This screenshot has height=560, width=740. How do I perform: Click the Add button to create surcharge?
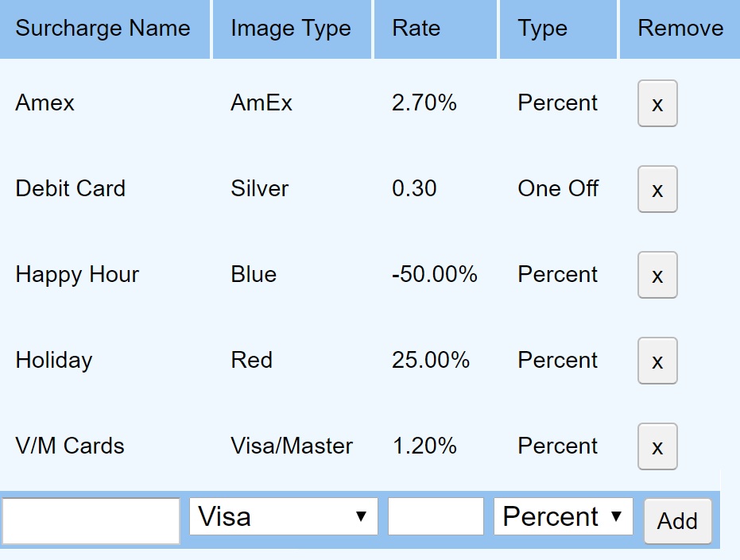click(677, 521)
